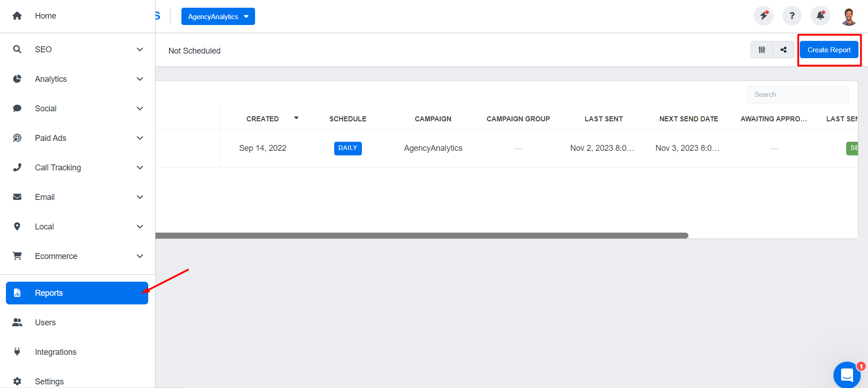Sort by the Schedule column header
The image size is (868, 388).
348,119
